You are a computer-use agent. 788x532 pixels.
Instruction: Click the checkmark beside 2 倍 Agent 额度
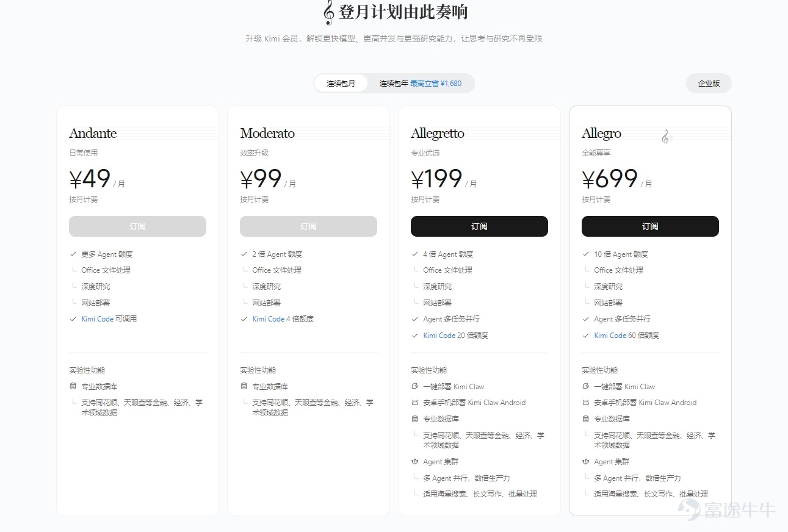[244, 254]
